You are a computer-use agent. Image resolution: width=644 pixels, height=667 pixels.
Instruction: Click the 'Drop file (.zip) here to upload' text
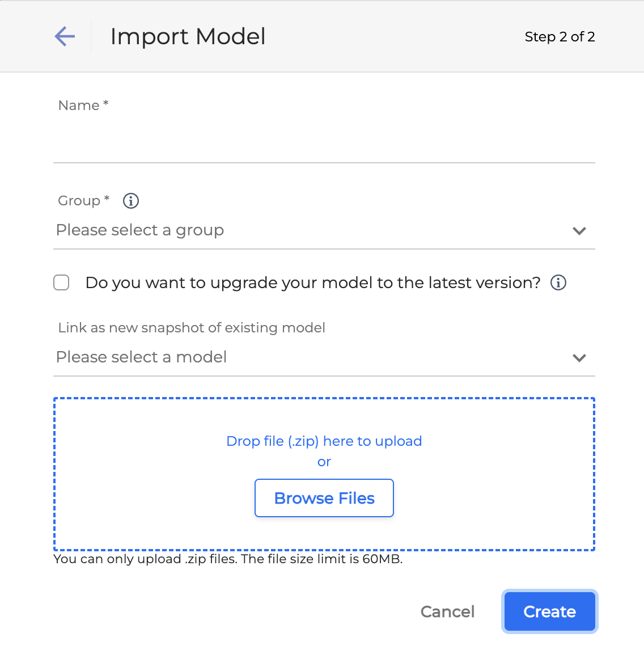[x=324, y=441]
